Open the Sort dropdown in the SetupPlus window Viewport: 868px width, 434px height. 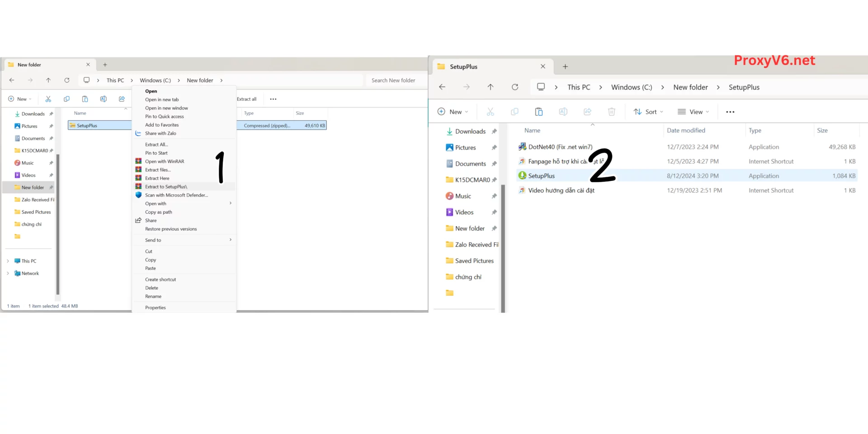coord(648,112)
